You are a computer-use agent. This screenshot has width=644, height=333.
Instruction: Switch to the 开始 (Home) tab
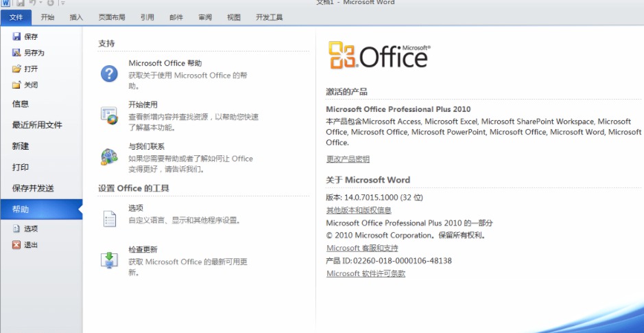click(47, 17)
